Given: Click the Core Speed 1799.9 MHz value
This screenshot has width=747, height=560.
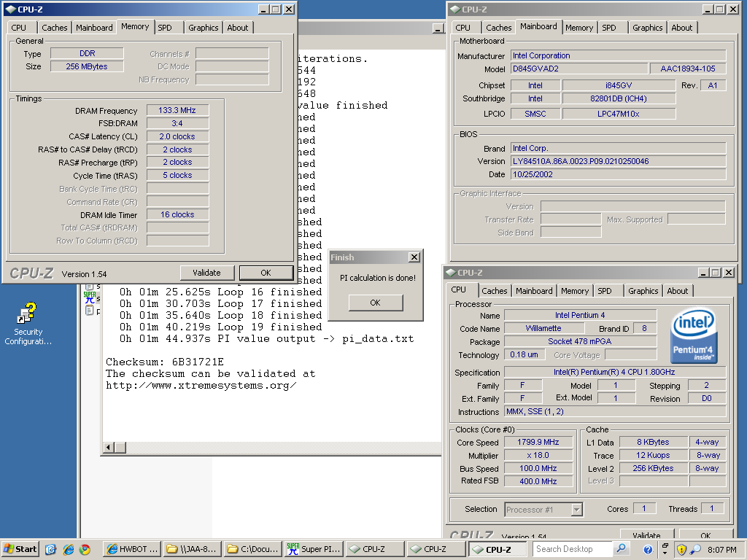Looking at the screenshot, I should [x=538, y=443].
